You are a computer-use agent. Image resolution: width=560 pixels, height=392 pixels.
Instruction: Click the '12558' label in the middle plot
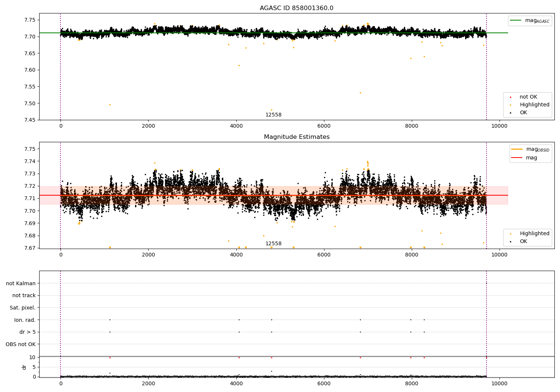point(273,244)
